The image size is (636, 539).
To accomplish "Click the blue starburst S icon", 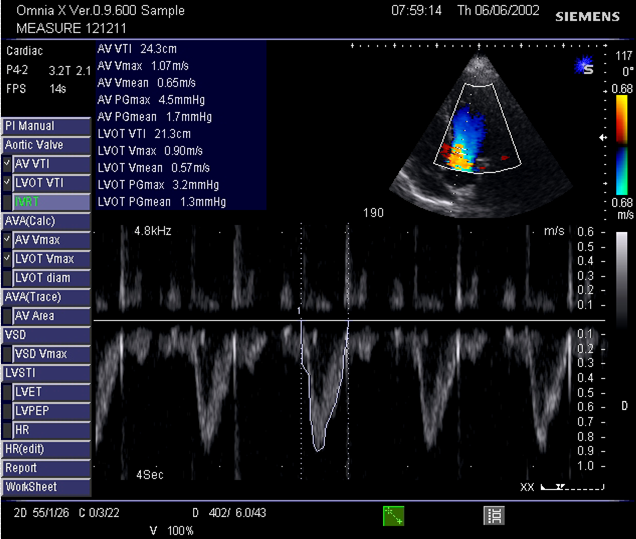I will click(584, 66).
